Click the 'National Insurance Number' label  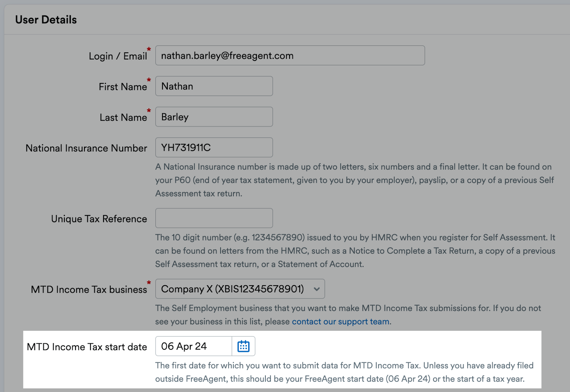coord(86,148)
